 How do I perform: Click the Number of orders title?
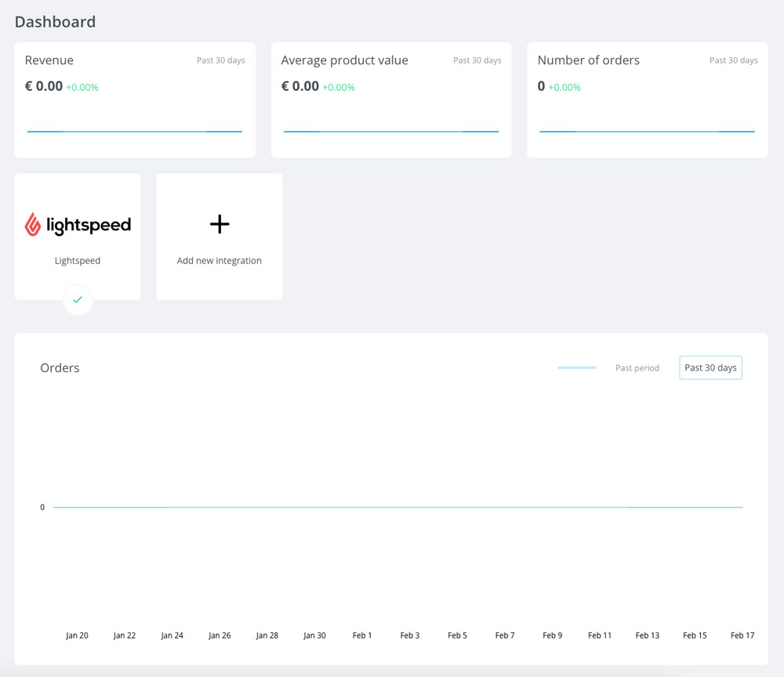589,60
